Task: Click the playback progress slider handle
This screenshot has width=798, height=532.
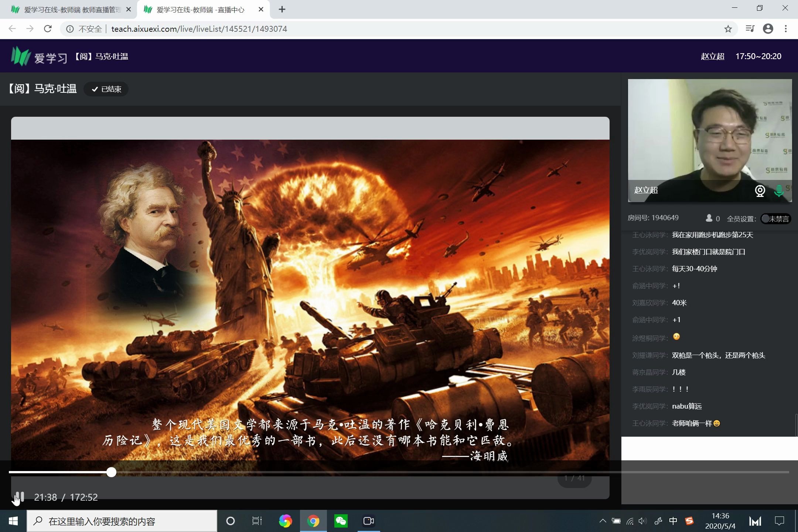Action: (111, 472)
